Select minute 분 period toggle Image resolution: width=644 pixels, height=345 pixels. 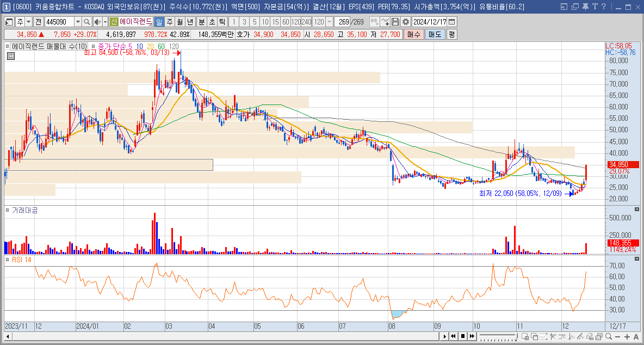(x=202, y=22)
